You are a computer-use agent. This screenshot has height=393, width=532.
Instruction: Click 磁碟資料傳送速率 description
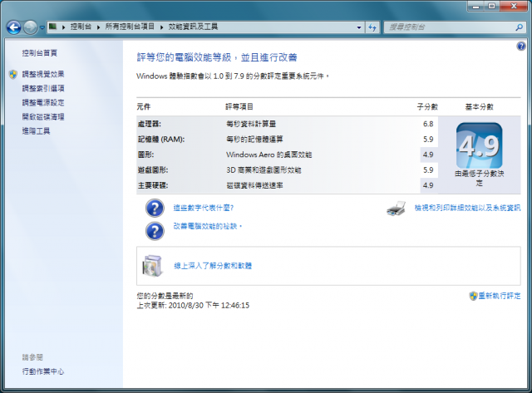(x=255, y=185)
